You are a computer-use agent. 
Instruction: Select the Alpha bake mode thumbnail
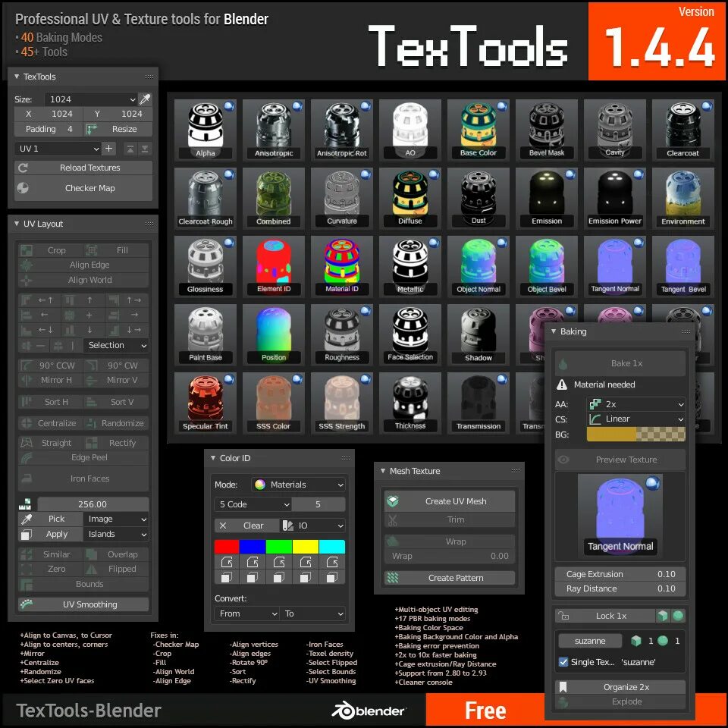(206, 130)
